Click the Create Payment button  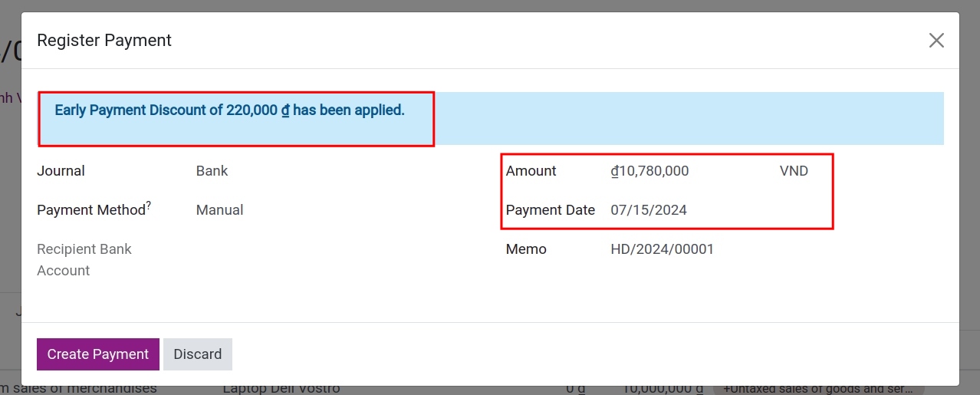98,354
